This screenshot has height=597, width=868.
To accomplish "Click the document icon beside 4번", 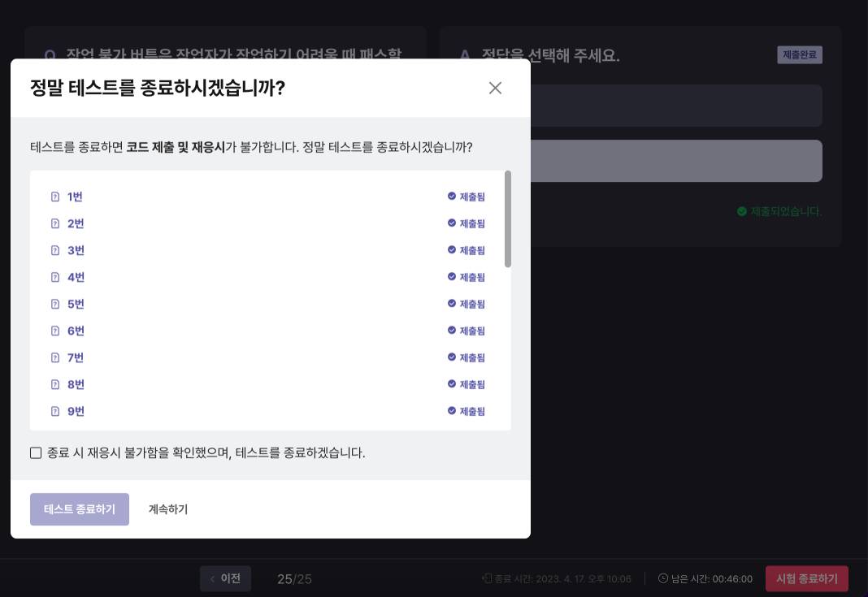I will (54, 277).
